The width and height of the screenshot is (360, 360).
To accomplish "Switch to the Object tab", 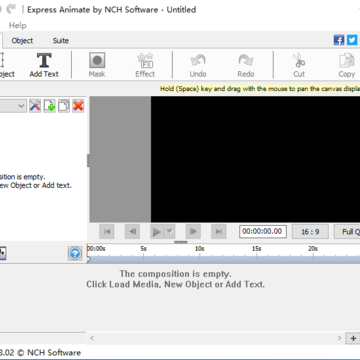I will coord(22,41).
